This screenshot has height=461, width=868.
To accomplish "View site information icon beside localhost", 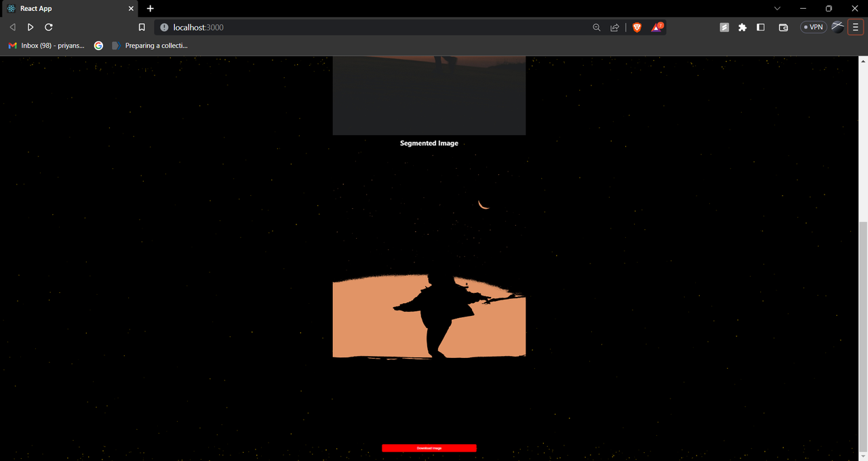I will tap(164, 27).
